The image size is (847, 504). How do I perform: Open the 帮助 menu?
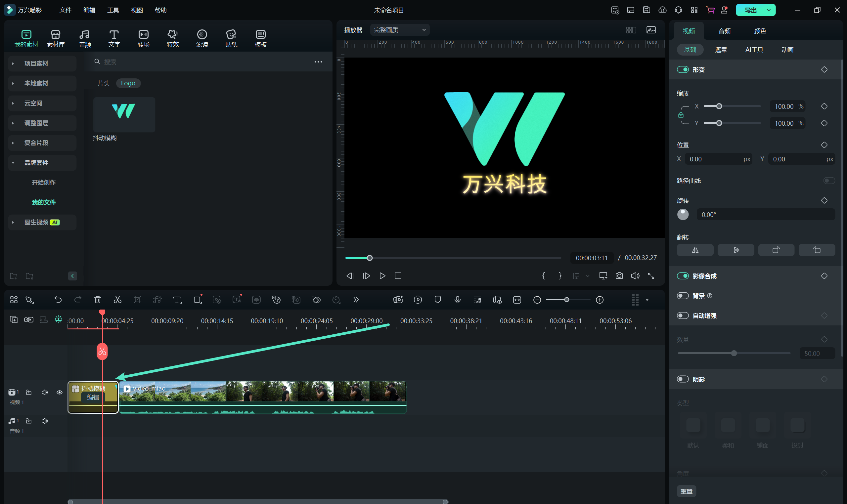[x=161, y=10]
